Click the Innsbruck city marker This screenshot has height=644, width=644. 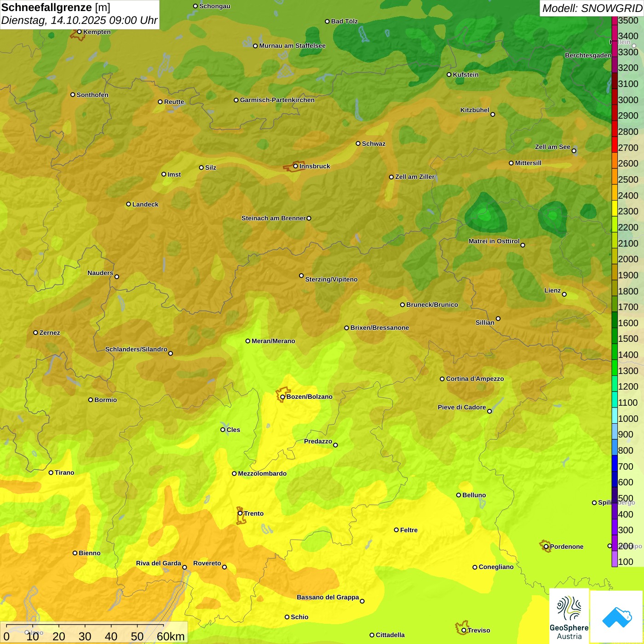[296, 166]
